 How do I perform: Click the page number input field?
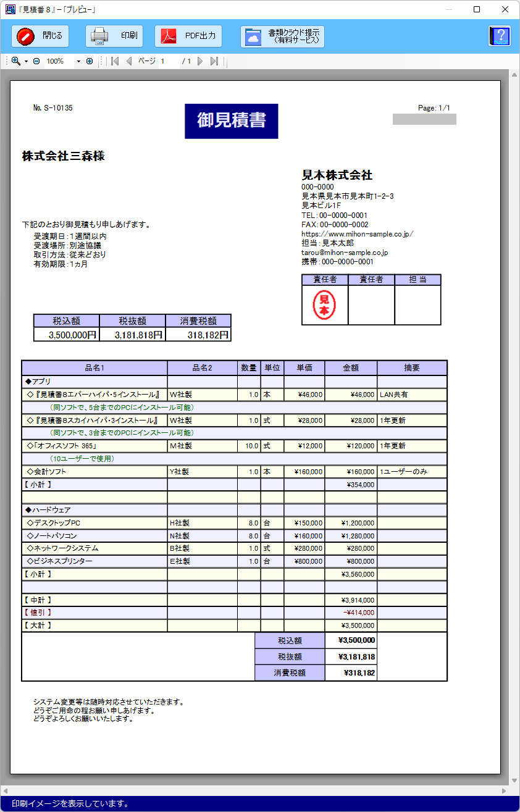(x=169, y=61)
